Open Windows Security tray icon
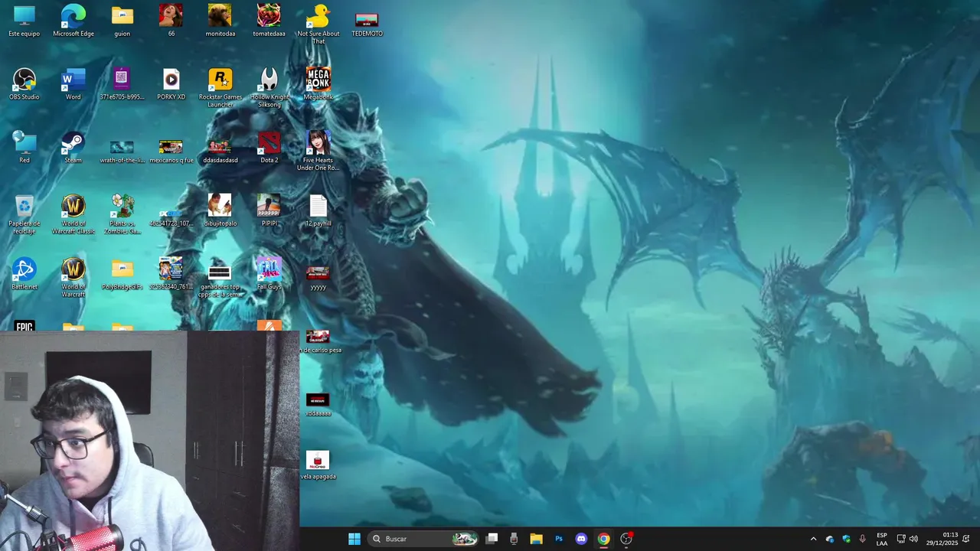980x551 pixels. click(x=846, y=539)
